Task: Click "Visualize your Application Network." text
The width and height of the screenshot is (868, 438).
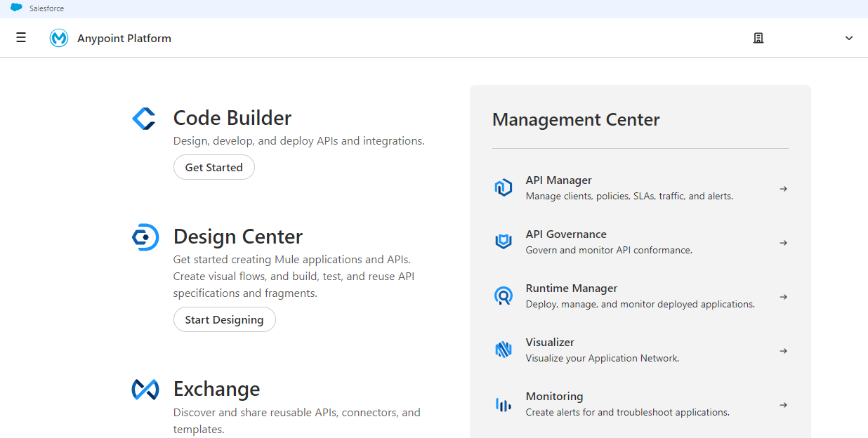Action: click(603, 359)
